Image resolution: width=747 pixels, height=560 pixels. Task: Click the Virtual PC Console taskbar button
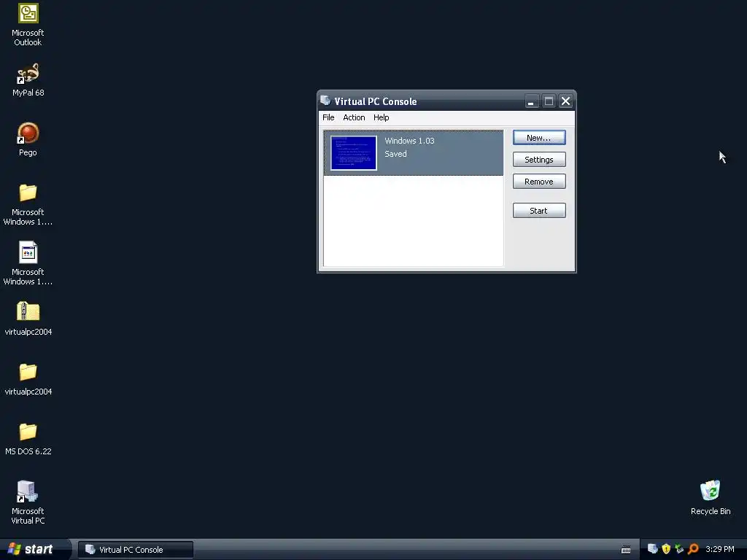(x=136, y=550)
